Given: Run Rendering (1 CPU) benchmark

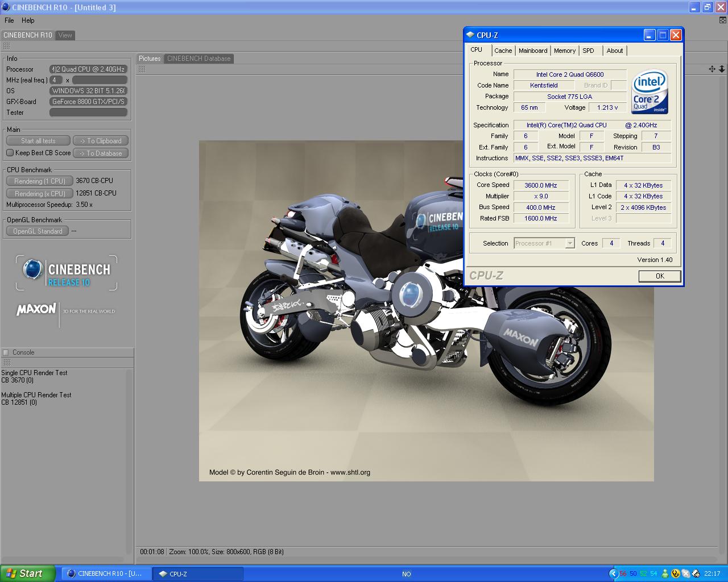Looking at the screenshot, I should 39,181.
